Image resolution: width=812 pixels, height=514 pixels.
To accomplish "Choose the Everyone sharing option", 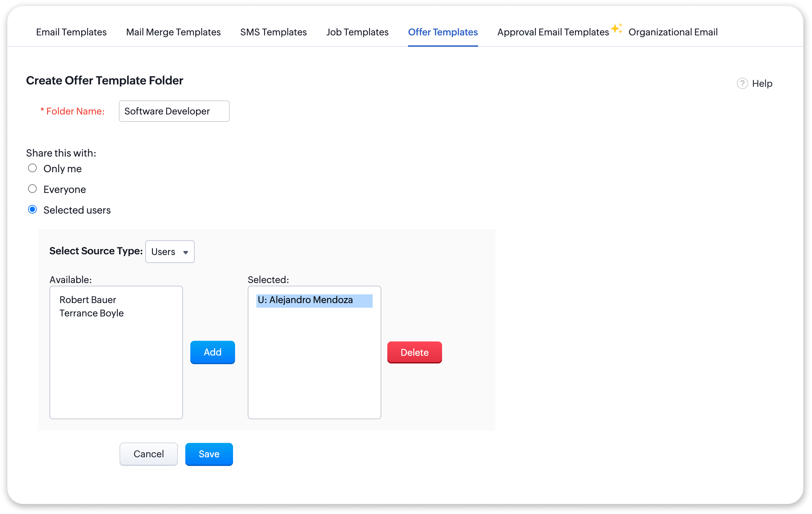I will [x=32, y=189].
